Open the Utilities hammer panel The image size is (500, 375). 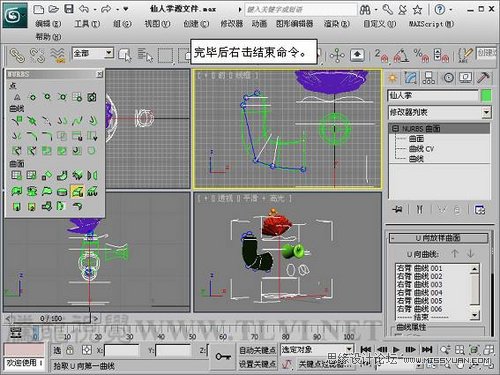tap(483, 78)
